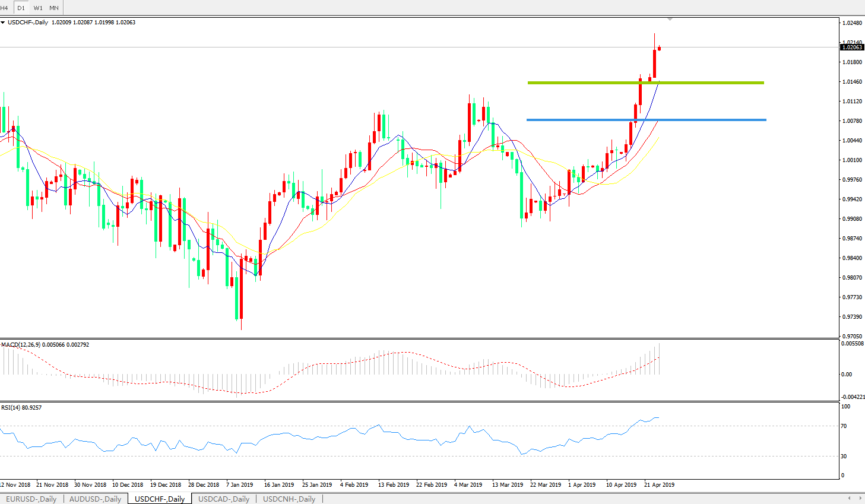This screenshot has height=504, width=865.
Task: Click the current price label 1.02063
Action: coord(852,47)
